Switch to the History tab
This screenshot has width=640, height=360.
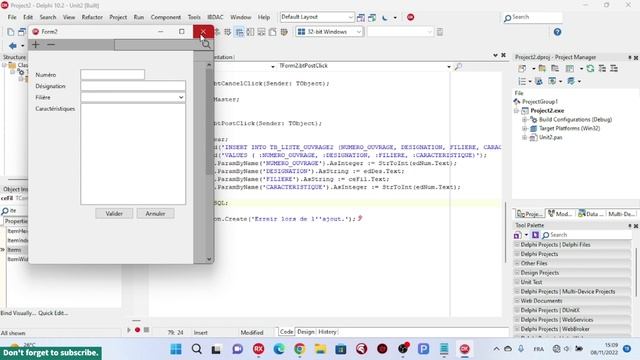(327, 332)
